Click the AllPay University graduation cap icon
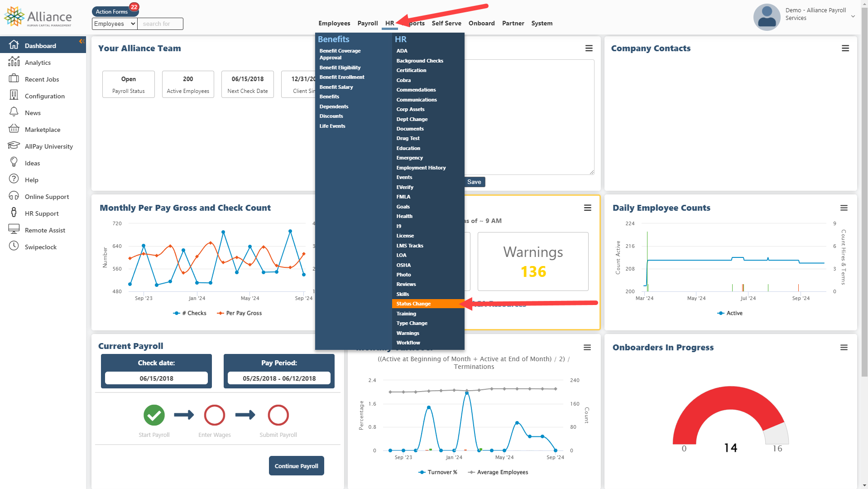 pyautogui.click(x=14, y=145)
